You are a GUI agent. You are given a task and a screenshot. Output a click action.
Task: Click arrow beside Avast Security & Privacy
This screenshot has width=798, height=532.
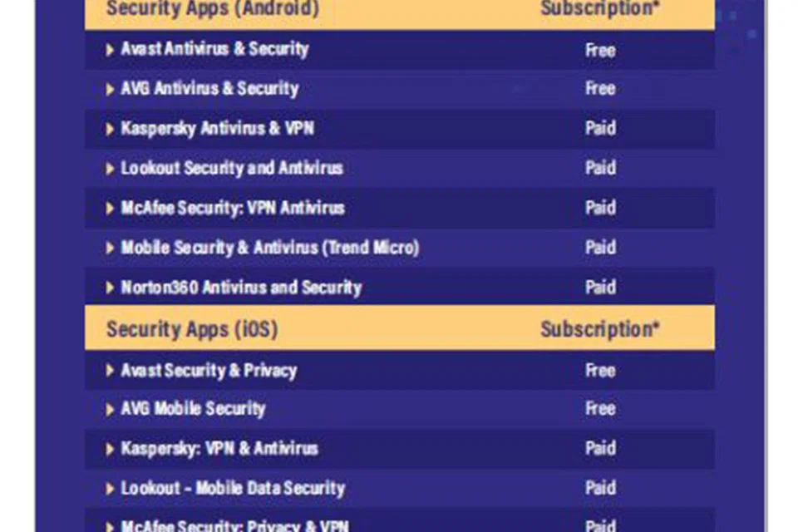(110, 371)
